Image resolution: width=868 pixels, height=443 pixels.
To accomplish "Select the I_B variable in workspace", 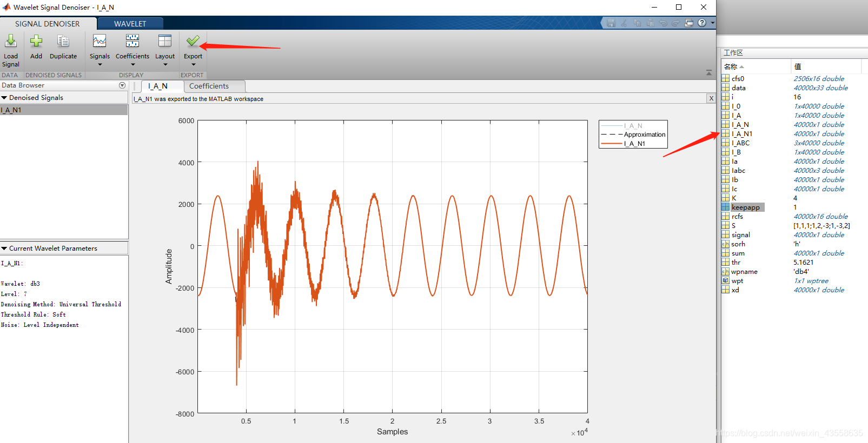I will (736, 152).
